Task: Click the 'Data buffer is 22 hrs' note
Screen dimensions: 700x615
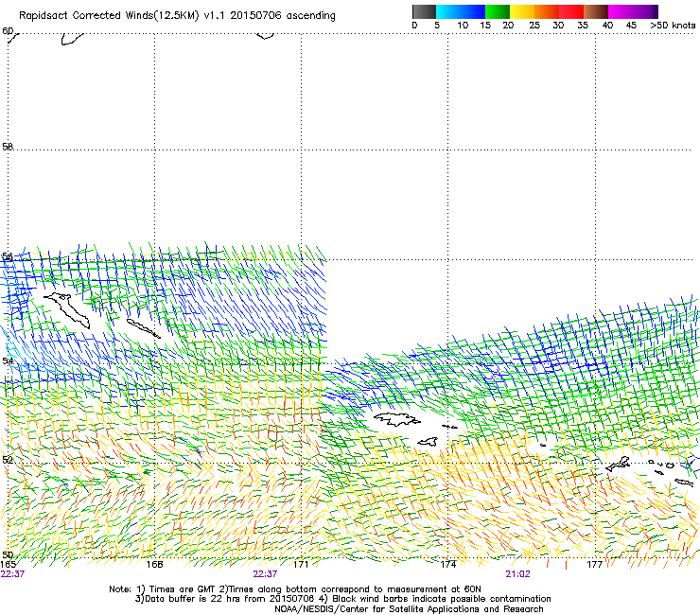Action: [x=225, y=599]
